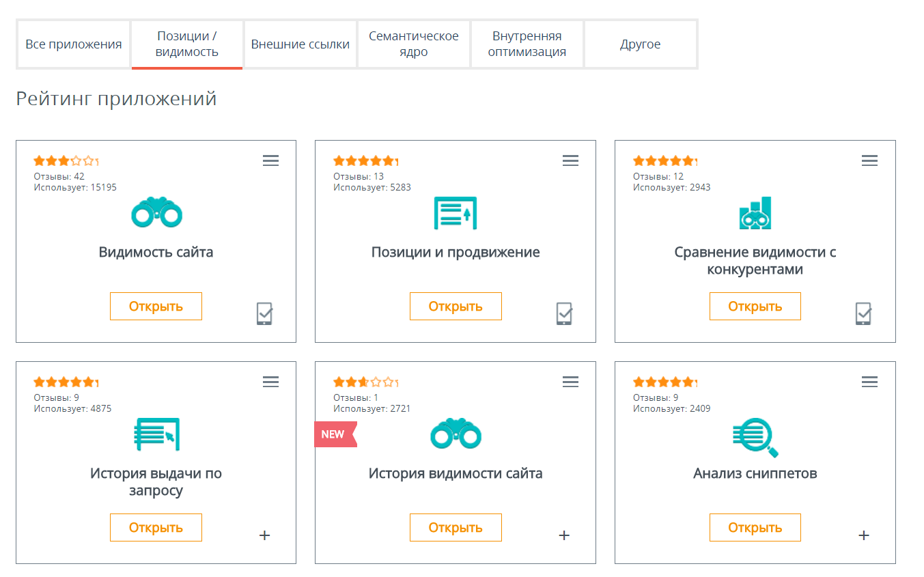Switch to Внешние ссылки tab
Image resolution: width=924 pixels, height=577 pixels.
pyautogui.click(x=300, y=44)
